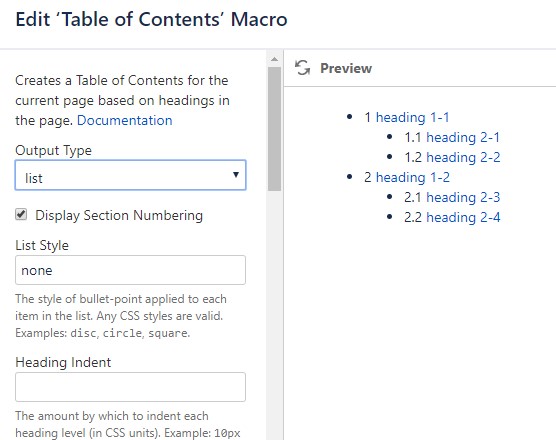Open the Documentation link
Screen dimensions: 556x440
pyautogui.click(x=124, y=121)
